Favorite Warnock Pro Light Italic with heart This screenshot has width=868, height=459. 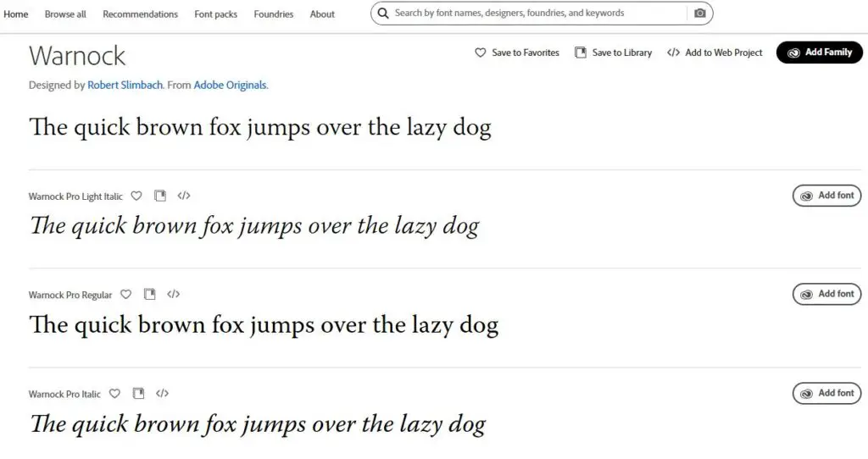pos(136,196)
